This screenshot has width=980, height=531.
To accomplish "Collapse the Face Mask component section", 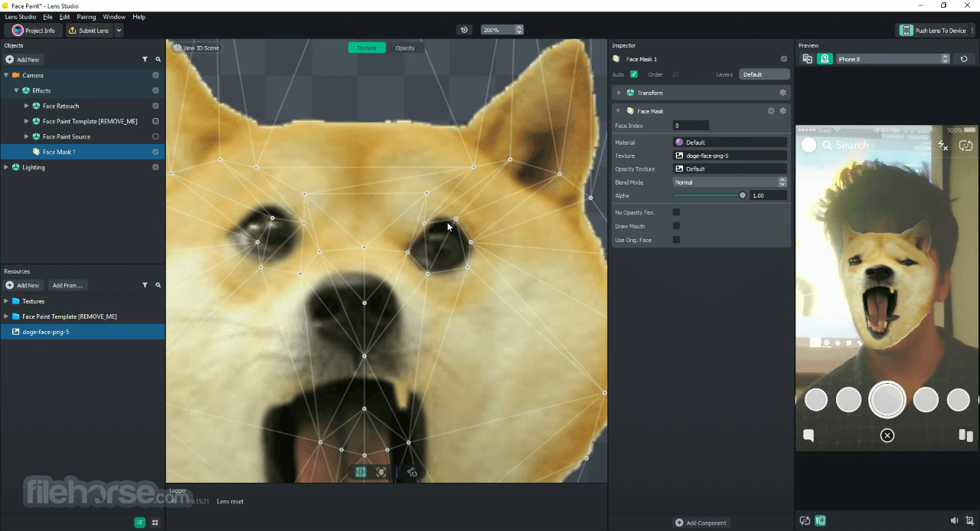I will pos(619,111).
